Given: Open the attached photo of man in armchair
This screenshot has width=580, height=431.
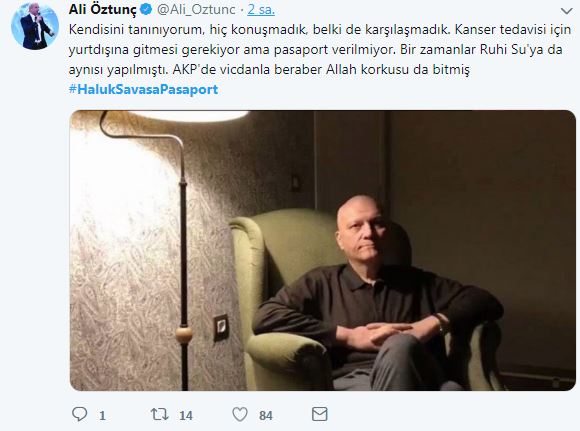Looking at the screenshot, I should 323,250.
